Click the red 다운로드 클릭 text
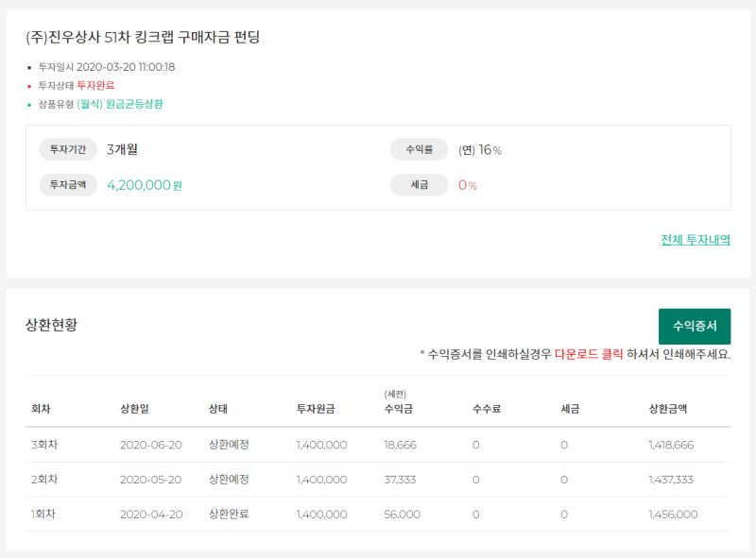The image size is (756, 558). click(x=589, y=355)
